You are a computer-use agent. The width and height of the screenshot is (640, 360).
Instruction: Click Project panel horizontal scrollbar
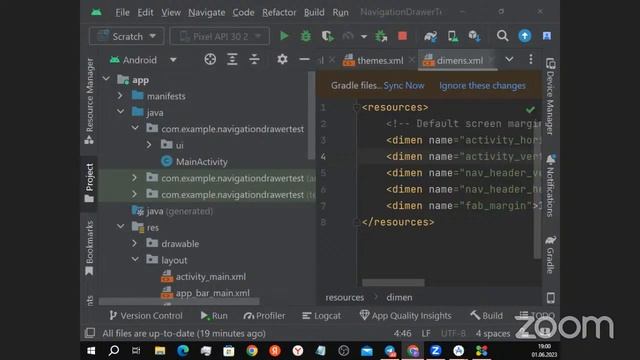click(x=179, y=302)
